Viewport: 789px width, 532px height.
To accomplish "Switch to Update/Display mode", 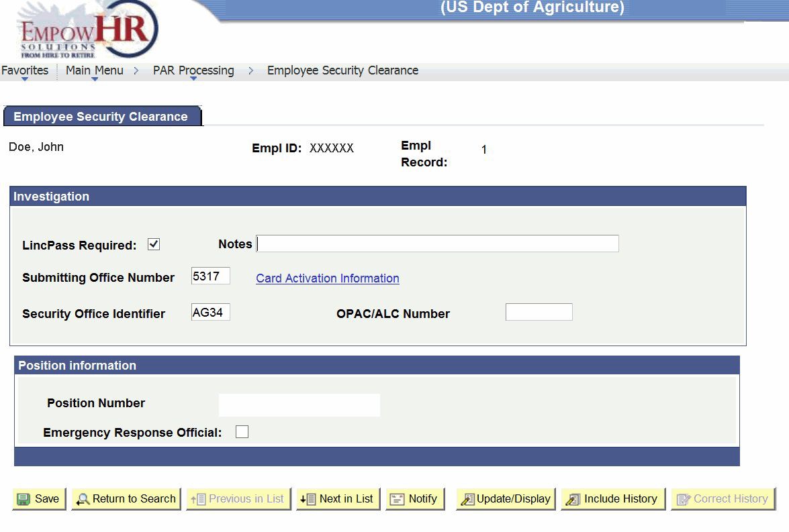I will (506, 499).
